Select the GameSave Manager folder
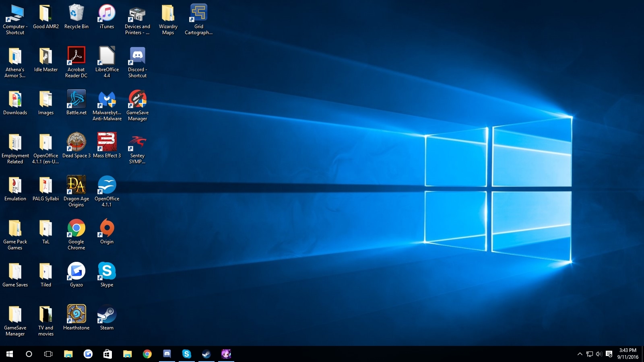Viewport: 644px width, 362px height. pyautogui.click(x=15, y=321)
